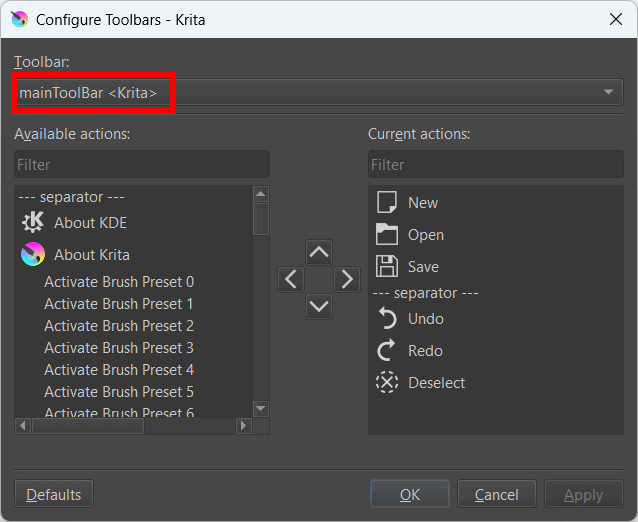
Task: Click the Undo arrow icon
Action: [x=387, y=319]
